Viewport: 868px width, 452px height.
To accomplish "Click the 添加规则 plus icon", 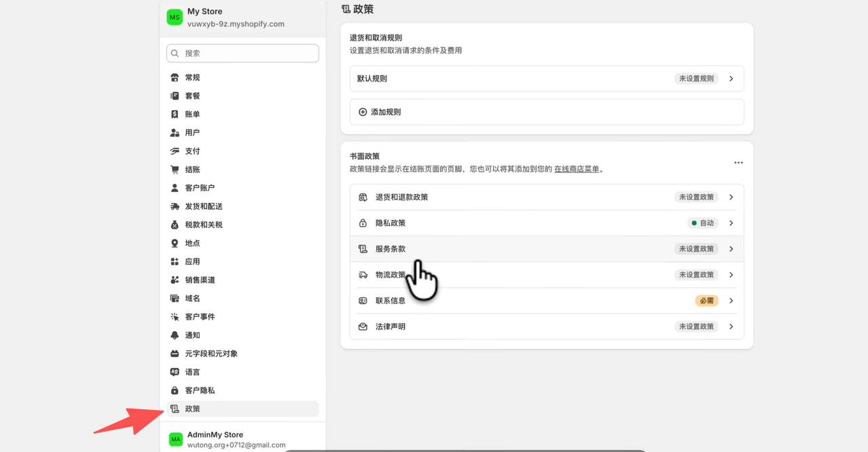I will 363,112.
